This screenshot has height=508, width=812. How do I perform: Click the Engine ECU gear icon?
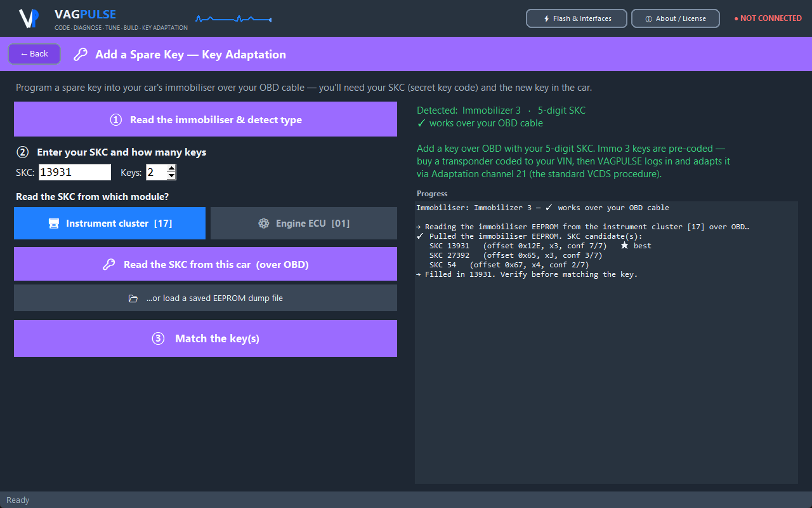coord(263,224)
